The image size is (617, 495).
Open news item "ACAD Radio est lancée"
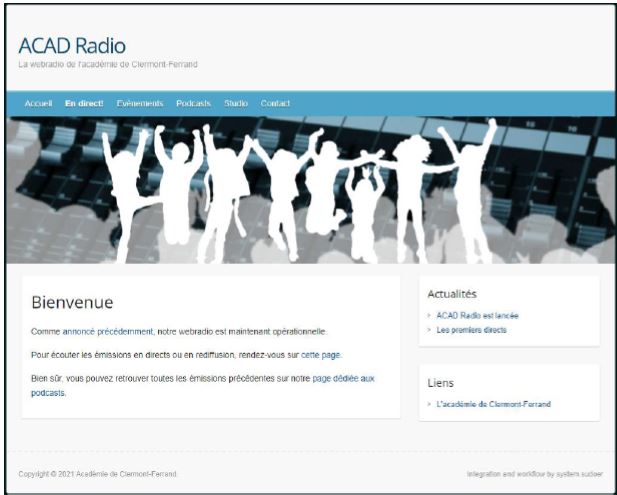click(x=477, y=315)
